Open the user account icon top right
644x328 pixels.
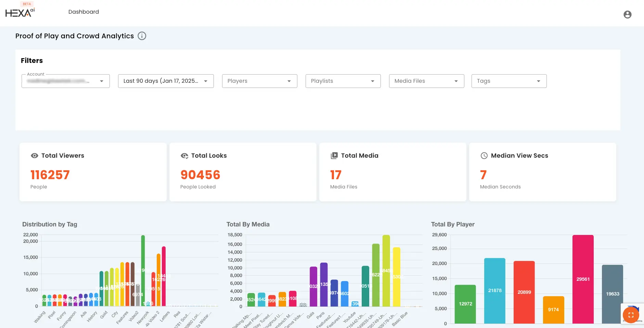pos(628,14)
